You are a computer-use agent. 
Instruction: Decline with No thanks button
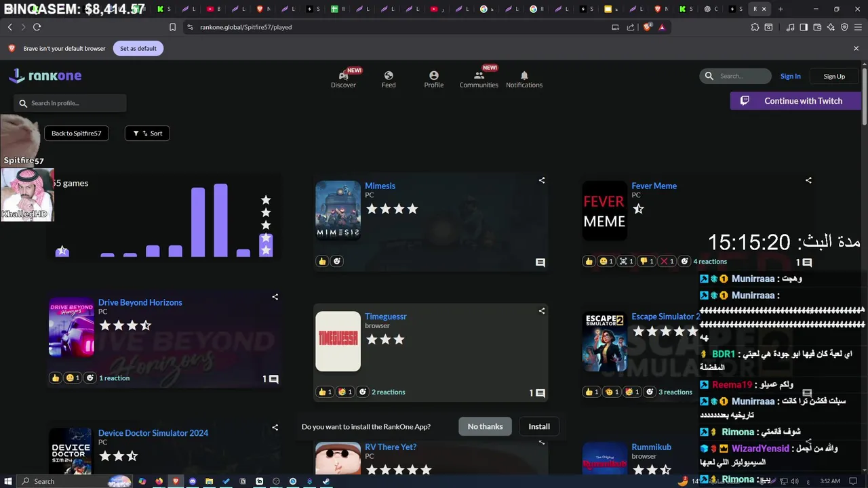pyautogui.click(x=485, y=426)
